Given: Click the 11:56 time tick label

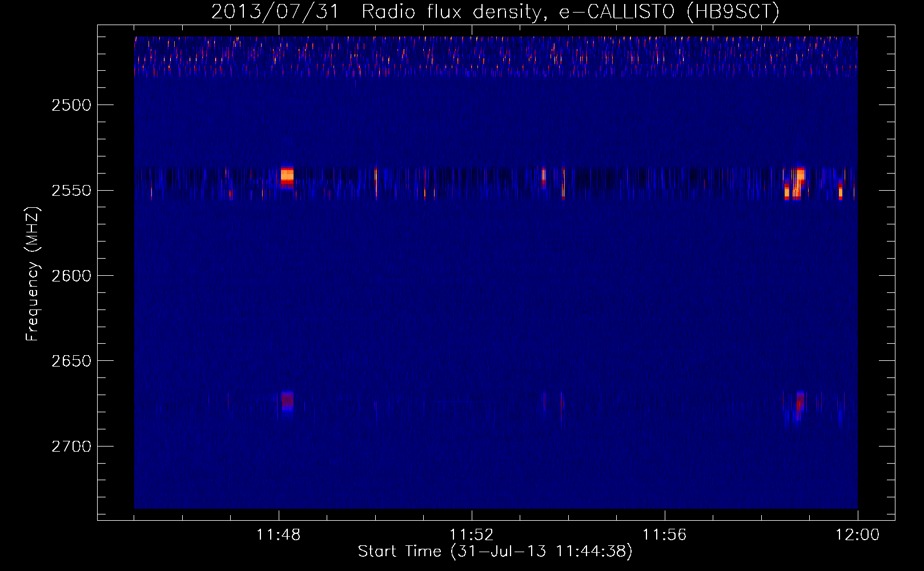Looking at the screenshot, I should pos(665,535).
